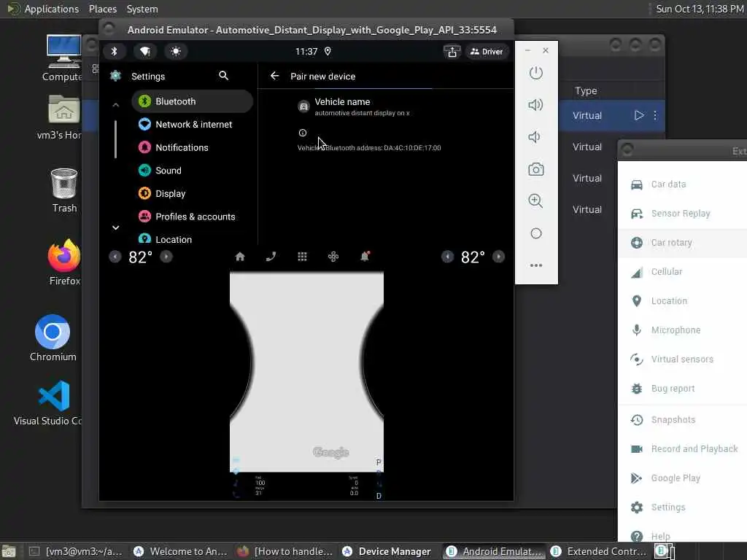Activate emulator zoom magnifier
The height and width of the screenshot is (560, 747).
[x=536, y=201]
